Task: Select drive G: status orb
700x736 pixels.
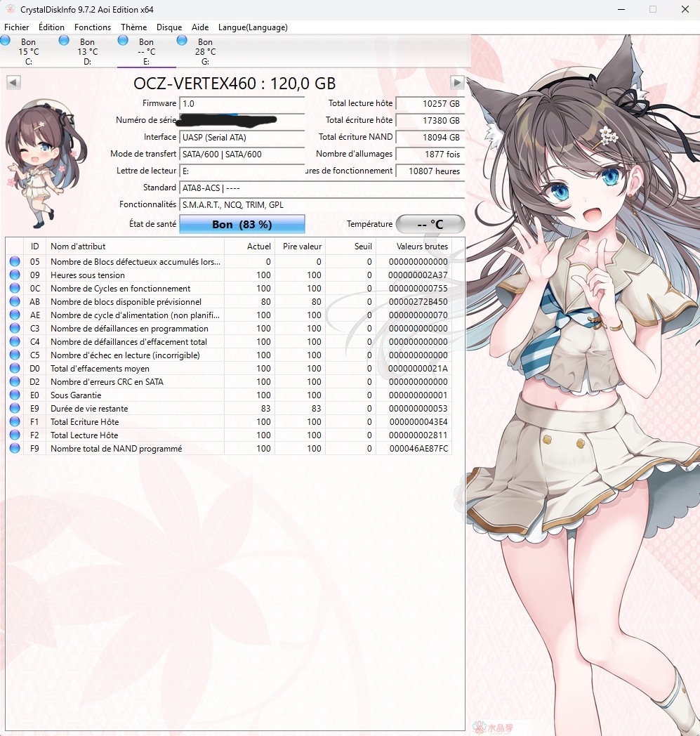Action: [183, 41]
